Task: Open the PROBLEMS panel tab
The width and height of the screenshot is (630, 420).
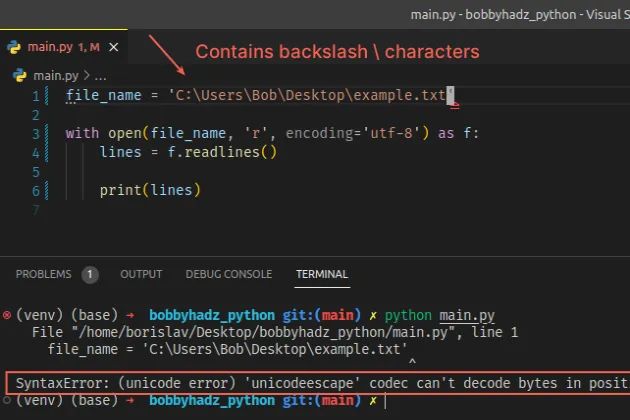Action: point(43,274)
